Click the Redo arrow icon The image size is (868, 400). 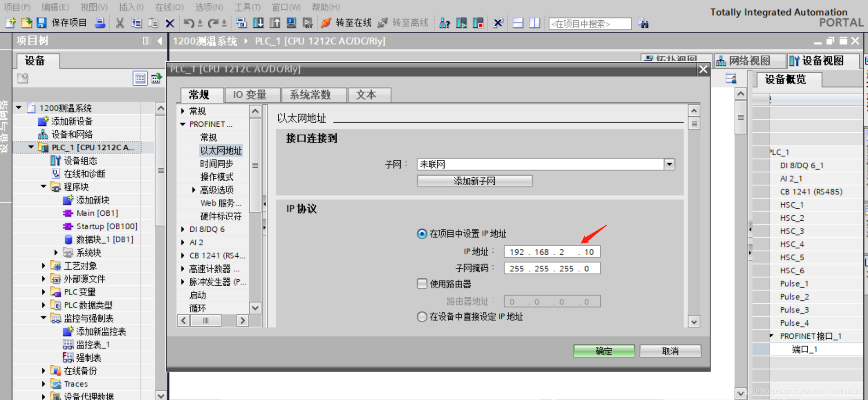(213, 23)
